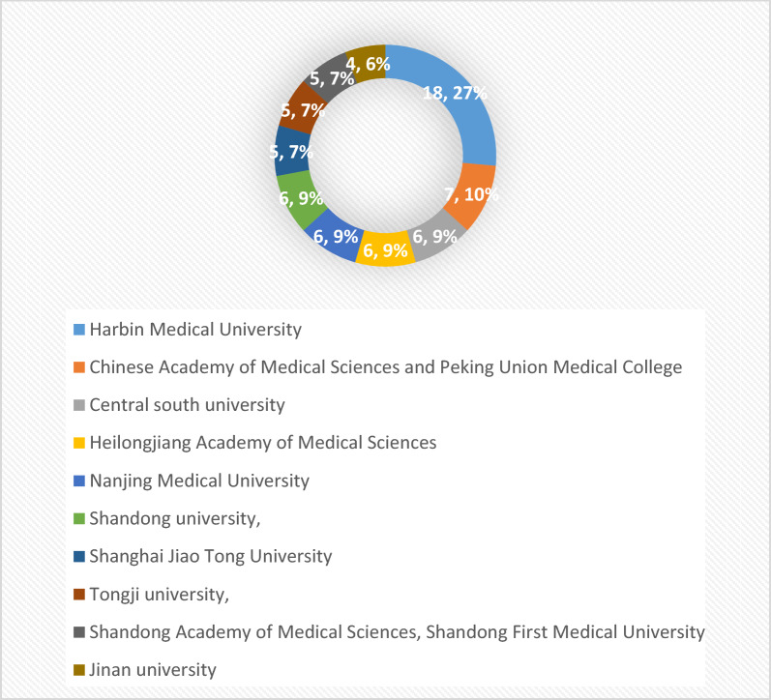Click the Jinan university legend text
Screen dimensions: 771x700
[x=153, y=670]
